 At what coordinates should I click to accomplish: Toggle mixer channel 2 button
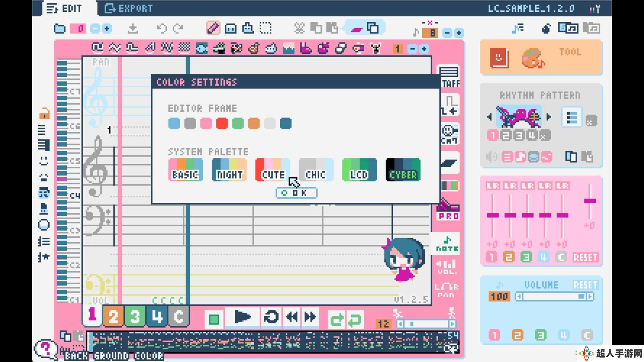pos(509,257)
